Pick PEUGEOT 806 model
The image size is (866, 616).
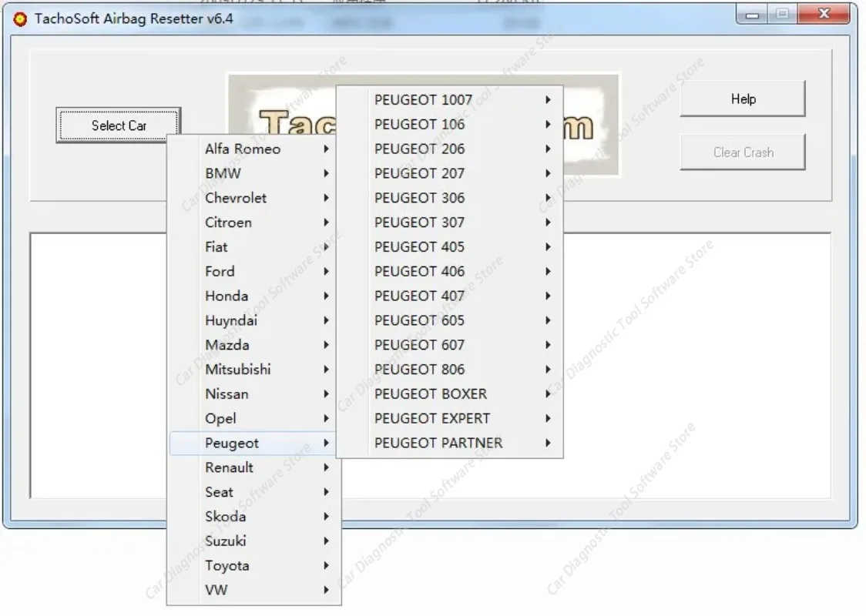450,370
